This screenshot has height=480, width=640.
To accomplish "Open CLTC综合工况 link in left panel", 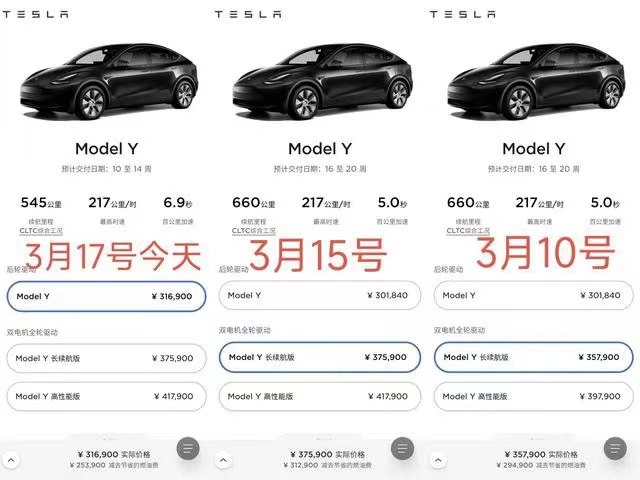I will (x=41, y=230).
